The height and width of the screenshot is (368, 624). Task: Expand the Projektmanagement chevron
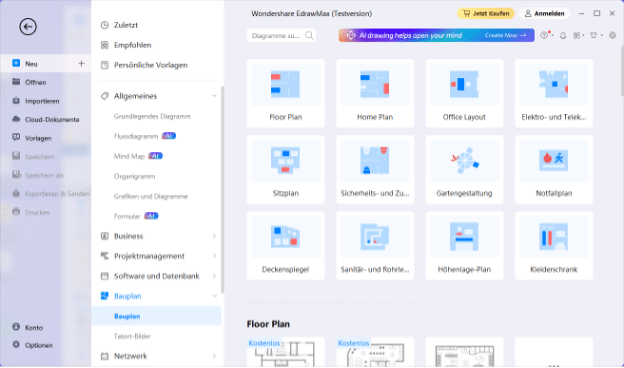click(214, 256)
